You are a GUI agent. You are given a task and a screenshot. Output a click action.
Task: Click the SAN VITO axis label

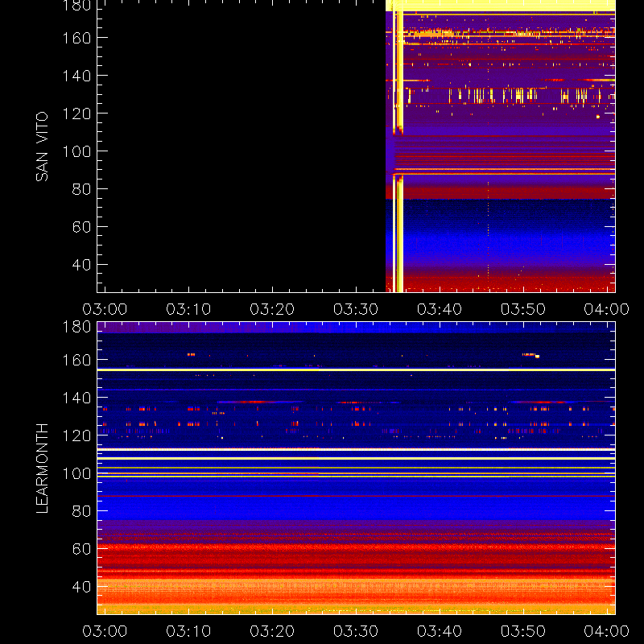pyautogui.click(x=42, y=147)
